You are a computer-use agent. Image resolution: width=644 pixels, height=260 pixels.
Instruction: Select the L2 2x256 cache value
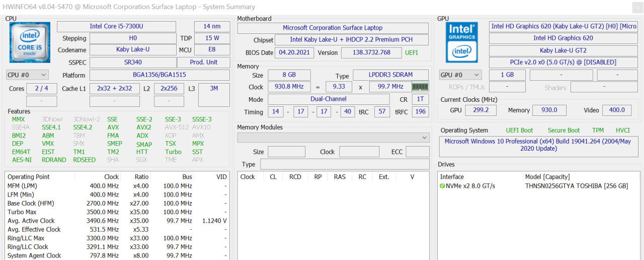[169, 88]
